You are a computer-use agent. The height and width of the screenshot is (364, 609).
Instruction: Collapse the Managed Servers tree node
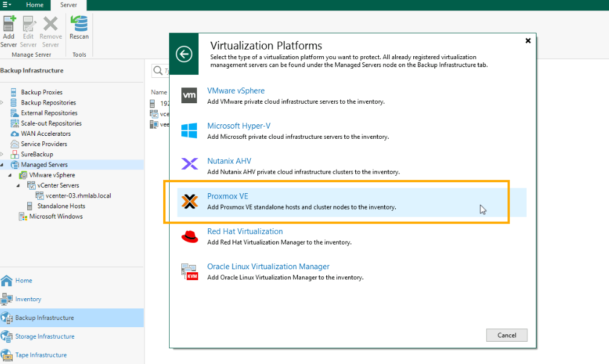2,165
